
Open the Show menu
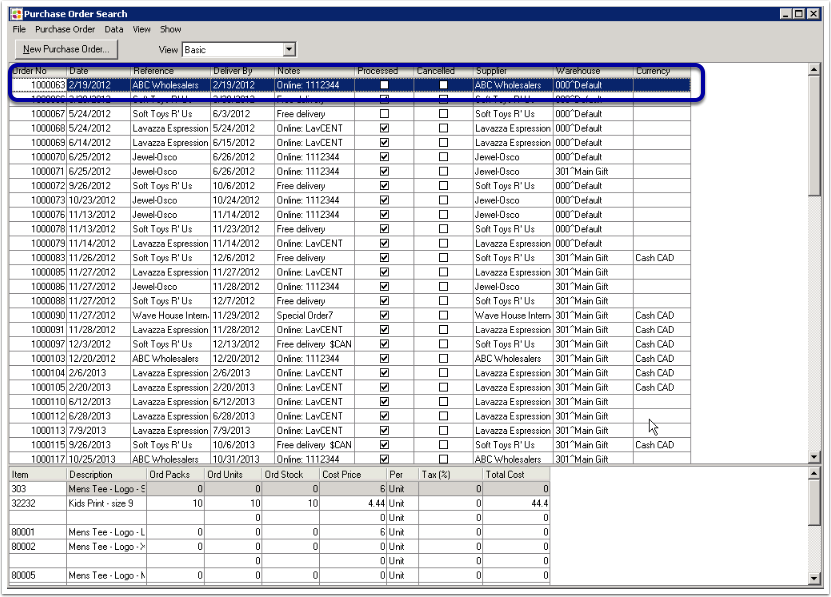[170, 30]
